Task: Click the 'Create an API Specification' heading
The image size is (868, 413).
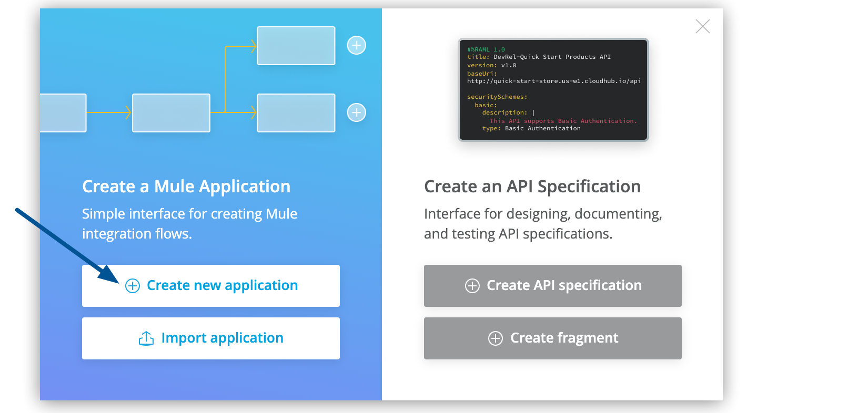Action: pyautogui.click(x=532, y=187)
